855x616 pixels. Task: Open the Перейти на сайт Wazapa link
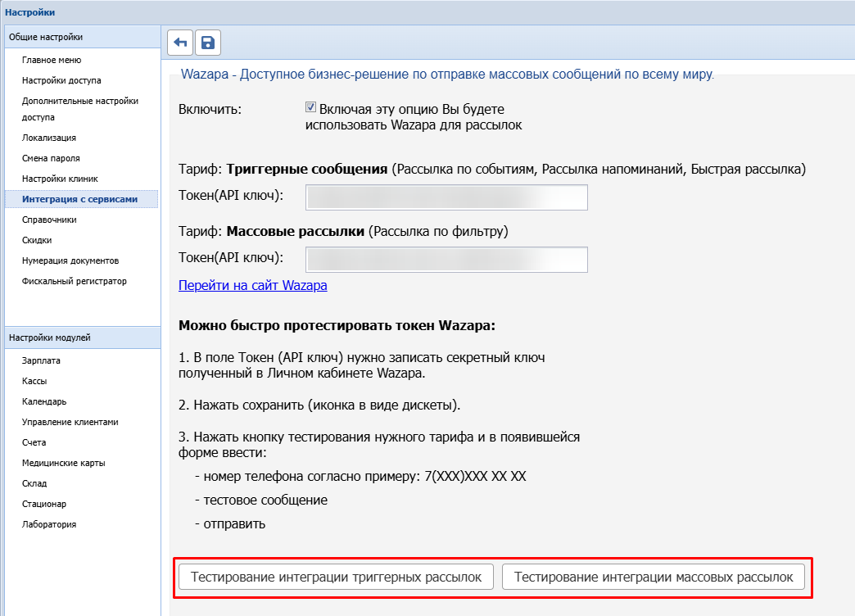253,285
